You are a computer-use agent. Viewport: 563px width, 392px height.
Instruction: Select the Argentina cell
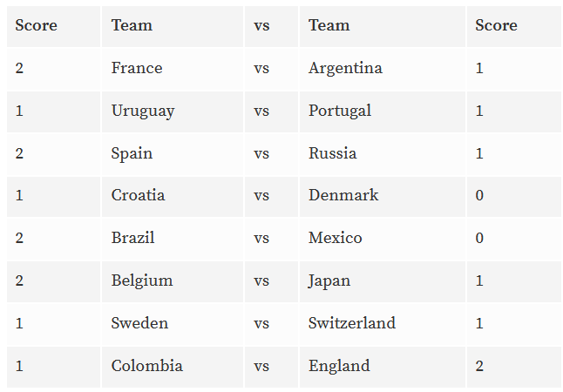[383, 68]
